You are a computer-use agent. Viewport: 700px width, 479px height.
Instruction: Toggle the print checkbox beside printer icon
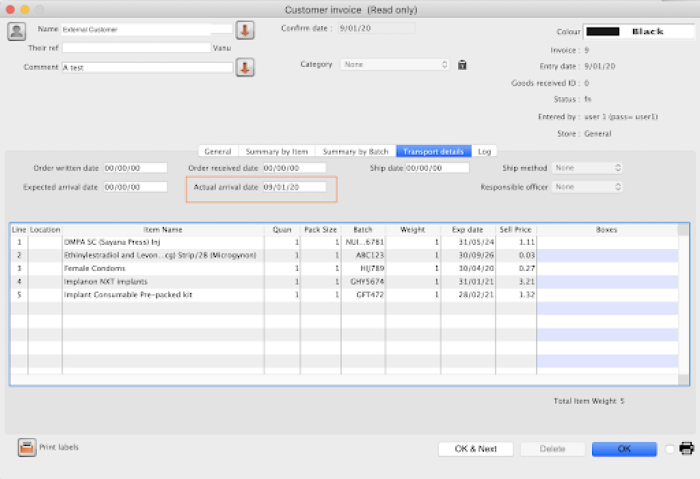click(670, 449)
